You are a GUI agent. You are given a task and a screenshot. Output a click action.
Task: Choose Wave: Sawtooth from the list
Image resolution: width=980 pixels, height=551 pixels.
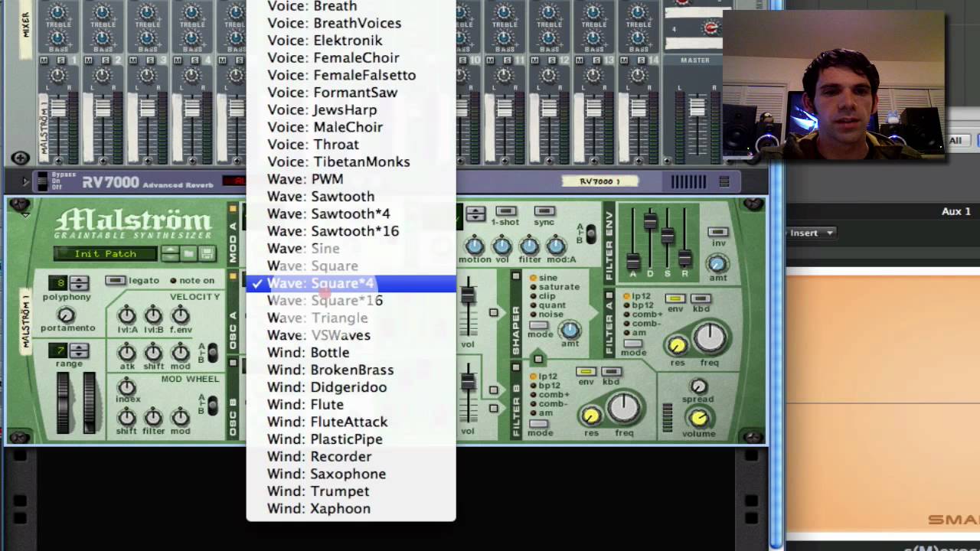(x=351, y=197)
